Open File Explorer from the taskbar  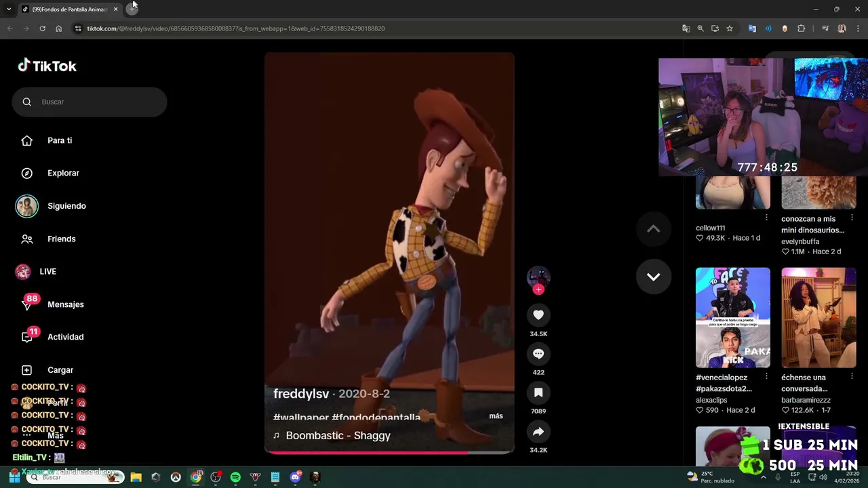click(136, 477)
